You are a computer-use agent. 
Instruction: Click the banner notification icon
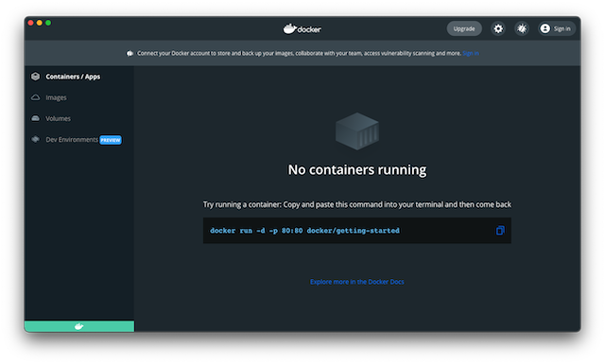coord(130,53)
